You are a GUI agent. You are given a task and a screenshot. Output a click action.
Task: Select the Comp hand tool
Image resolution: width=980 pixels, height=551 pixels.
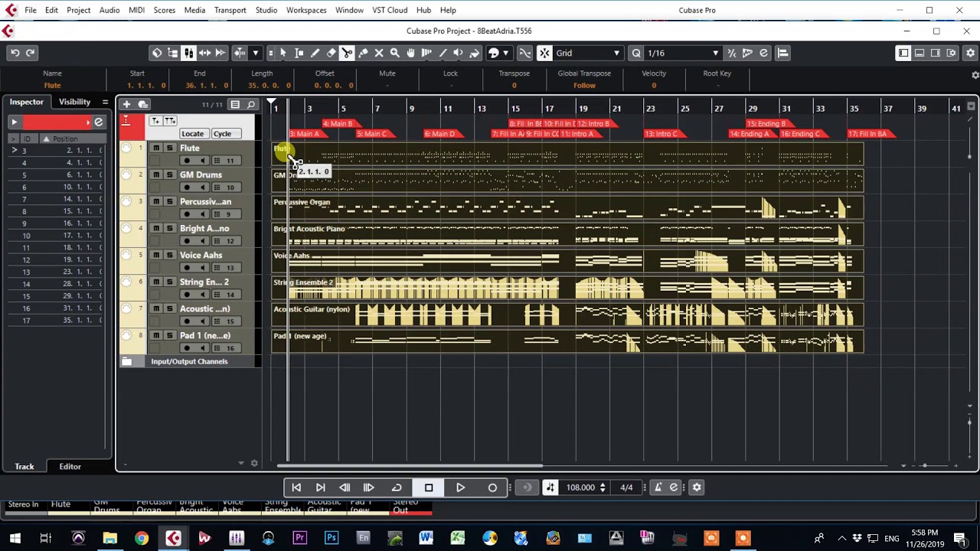(x=411, y=53)
